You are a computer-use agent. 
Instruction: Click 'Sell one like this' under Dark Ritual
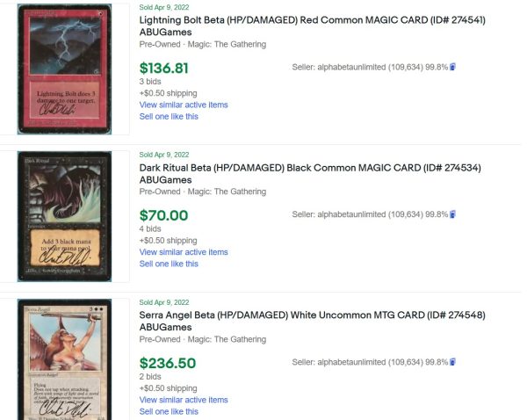point(169,264)
